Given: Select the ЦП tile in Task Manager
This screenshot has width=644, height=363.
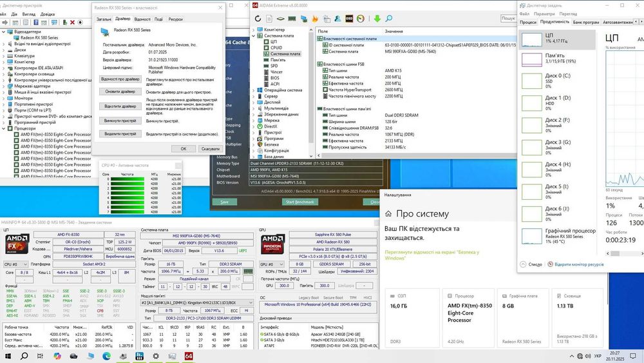Looking at the screenshot, I should pos(557,40).
